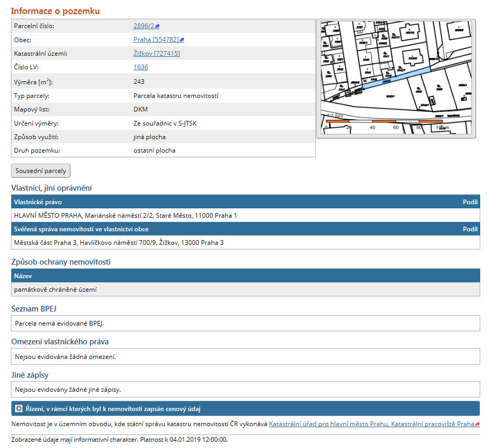Screen dimensions: 487x448
Task: Click the blue highlighted parcel on the map
Action: pyautogui.click(x=396, y=78)
